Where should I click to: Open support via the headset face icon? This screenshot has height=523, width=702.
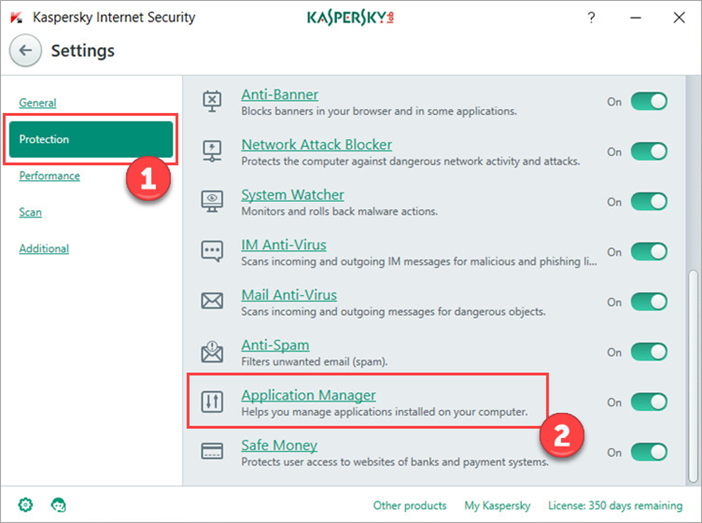click(x=58, y=505)
